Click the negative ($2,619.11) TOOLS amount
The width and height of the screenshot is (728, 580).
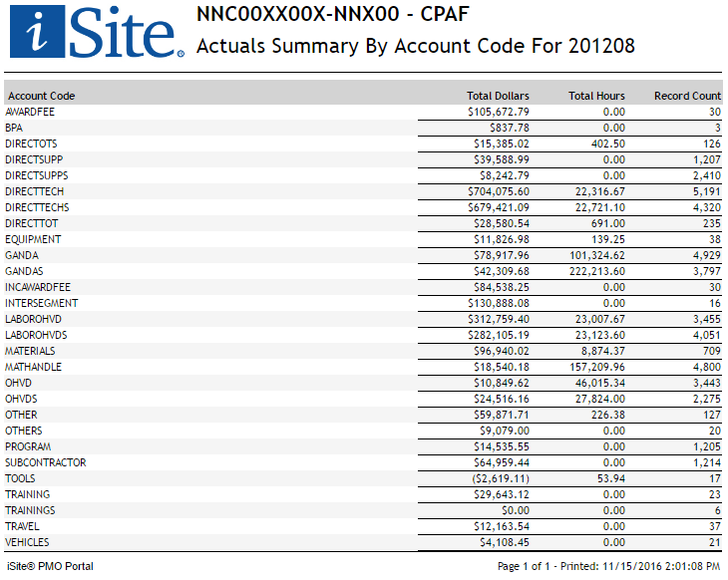click(x=501, y=478)
